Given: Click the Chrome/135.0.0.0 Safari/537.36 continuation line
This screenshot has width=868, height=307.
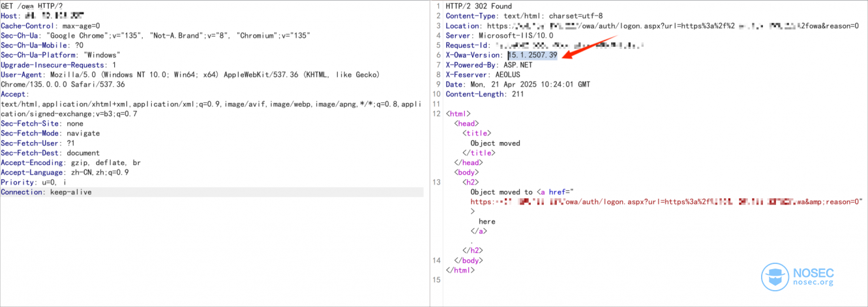Looking at the screenshot, I should pos(63,84).
